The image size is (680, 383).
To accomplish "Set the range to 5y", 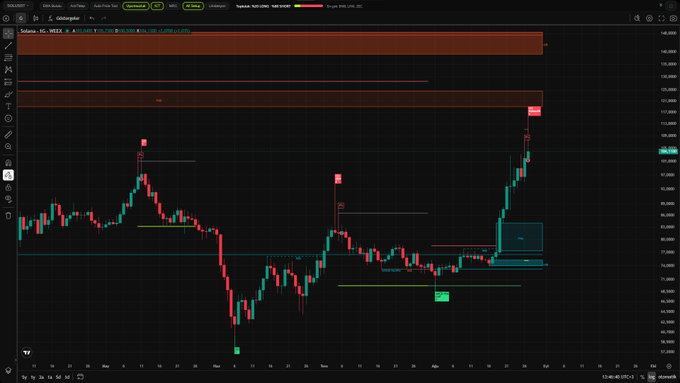I will coord(24,377).
